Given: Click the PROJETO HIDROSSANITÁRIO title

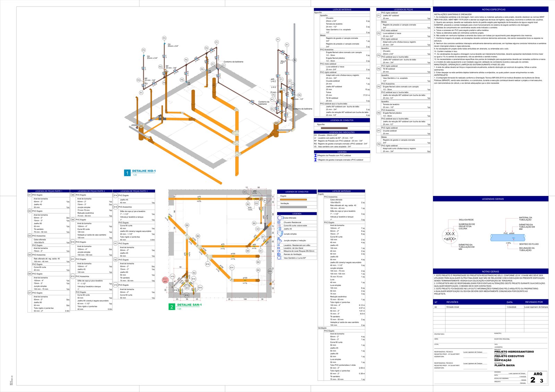Looking at the screenshot, I should [x=514, y=352].
